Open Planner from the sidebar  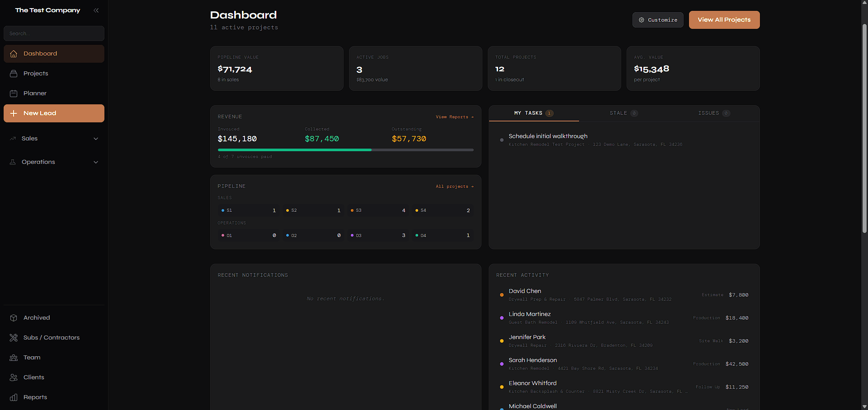(54, 93)
